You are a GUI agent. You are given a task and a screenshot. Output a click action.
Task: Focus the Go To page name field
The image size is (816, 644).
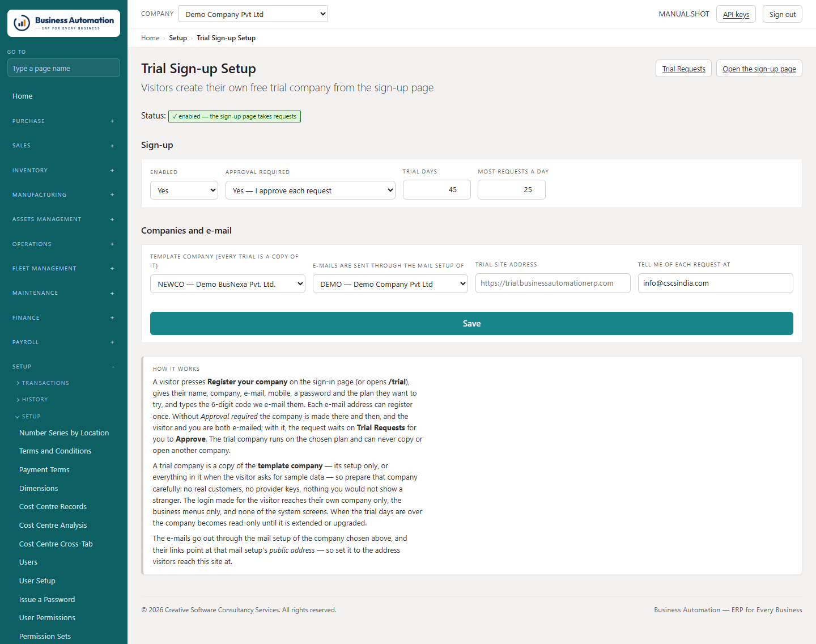tap(63, 68)
